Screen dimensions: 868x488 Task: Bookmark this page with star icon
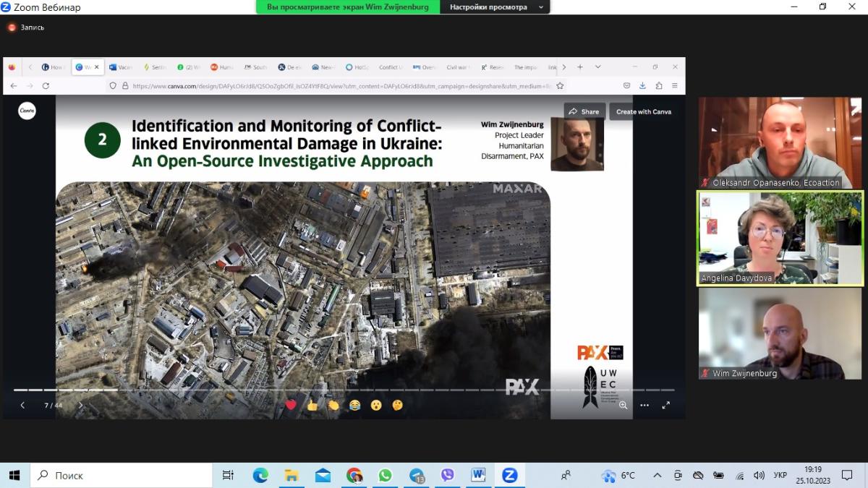point(560,85)
